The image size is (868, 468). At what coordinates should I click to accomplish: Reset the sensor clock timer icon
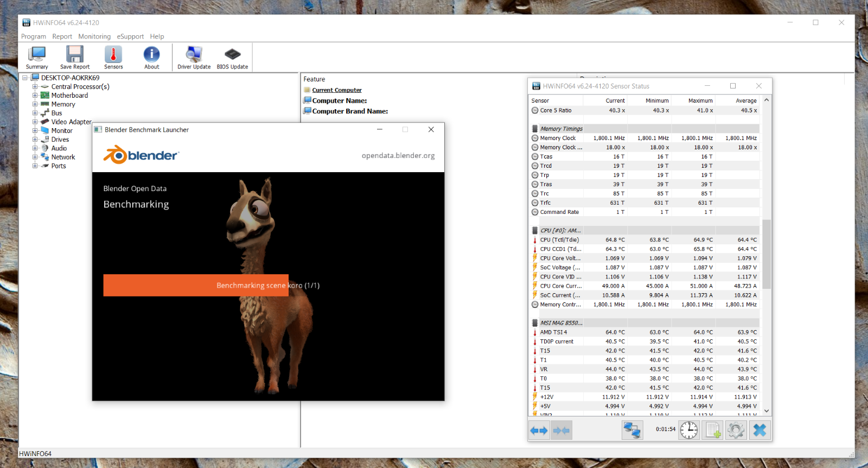coord(689,431)
